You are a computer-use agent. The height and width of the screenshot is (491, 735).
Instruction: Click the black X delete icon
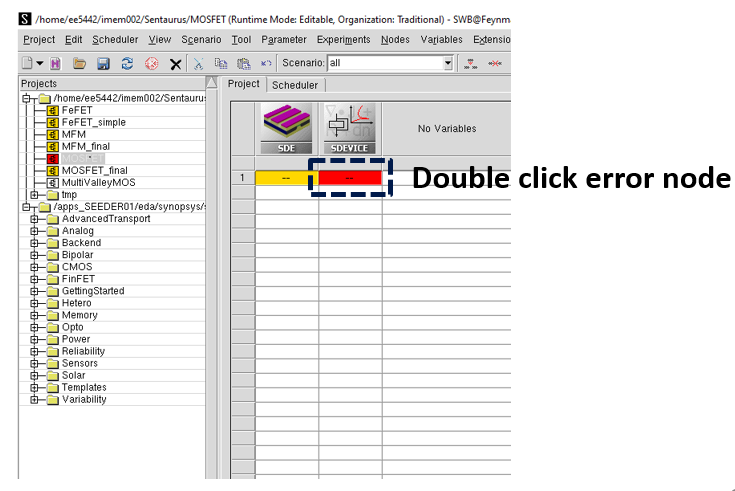[175, 63]
